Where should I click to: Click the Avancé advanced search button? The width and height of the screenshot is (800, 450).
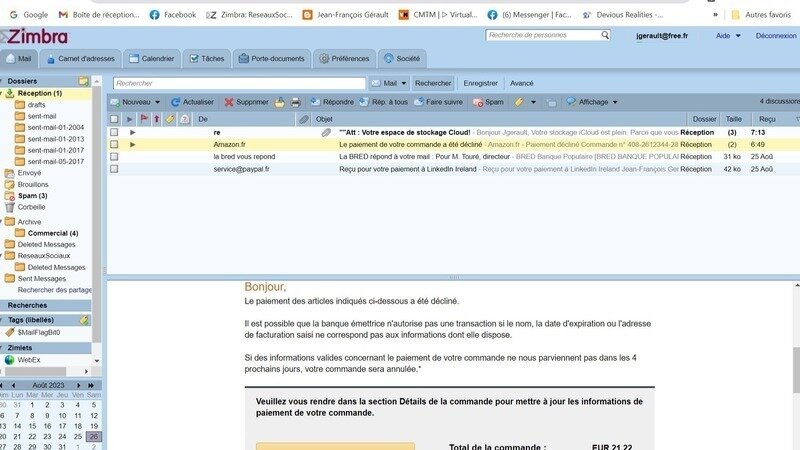(521, 83)
